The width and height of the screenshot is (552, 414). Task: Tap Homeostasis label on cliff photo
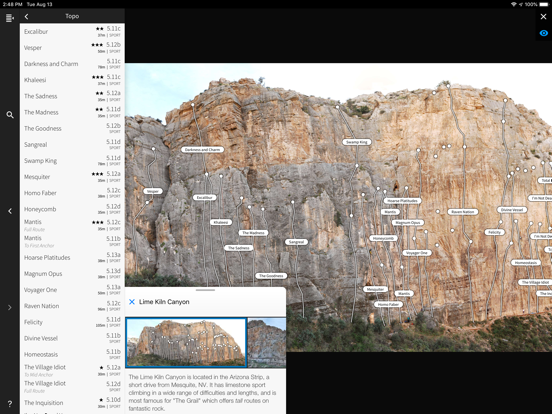(x=526, y=263)
